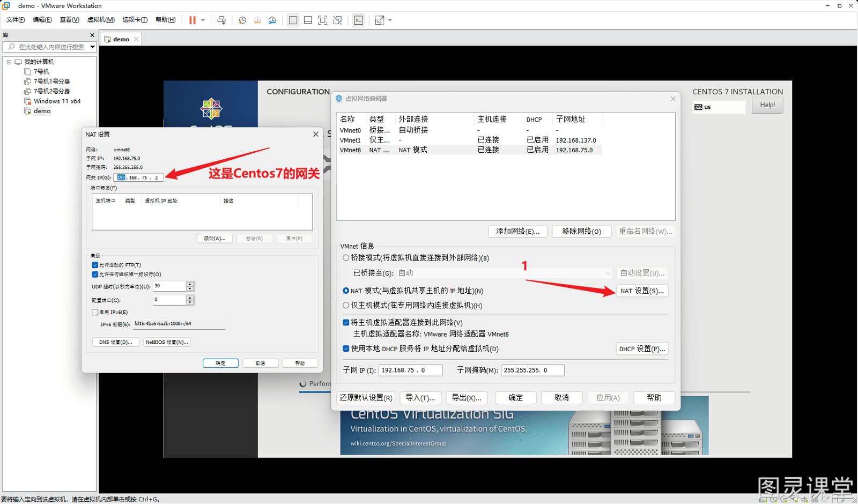This screenshot has height=504, width=858.
Task: Increase the UDP timeout spinner value
Action: point(190,284)
